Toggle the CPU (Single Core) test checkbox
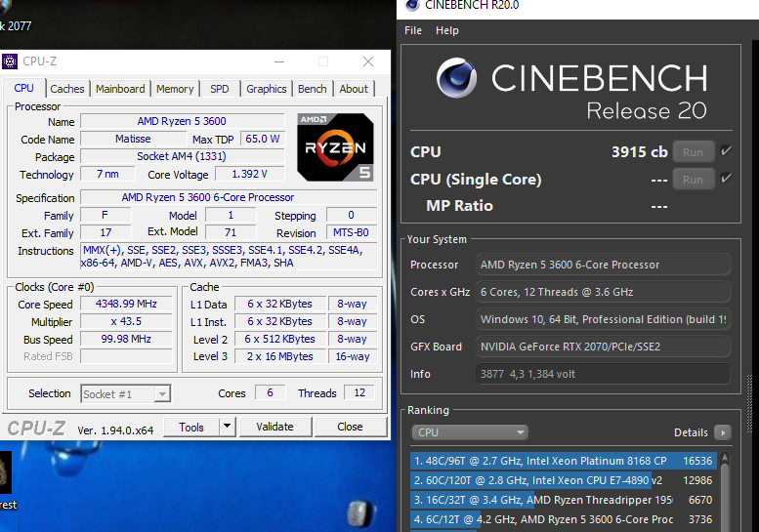 726,179
